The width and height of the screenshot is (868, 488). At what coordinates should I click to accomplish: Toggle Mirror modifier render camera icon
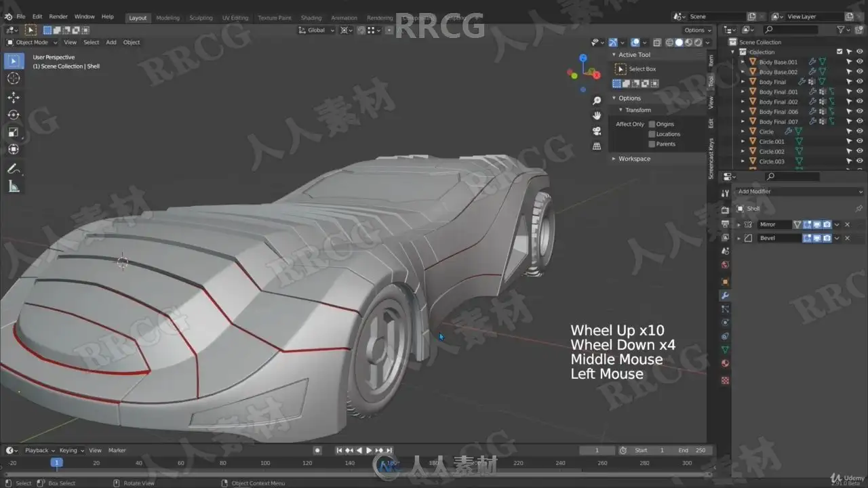tap(827, 224)
